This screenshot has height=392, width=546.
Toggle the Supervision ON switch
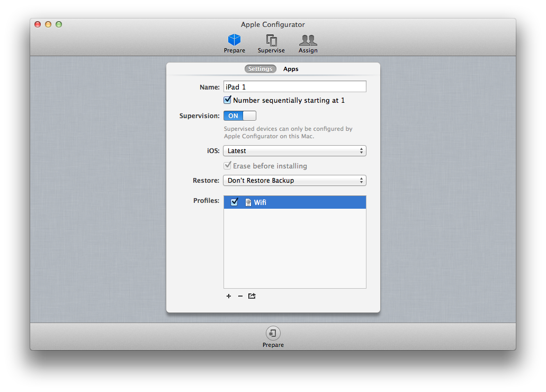[x=239, y=115]
